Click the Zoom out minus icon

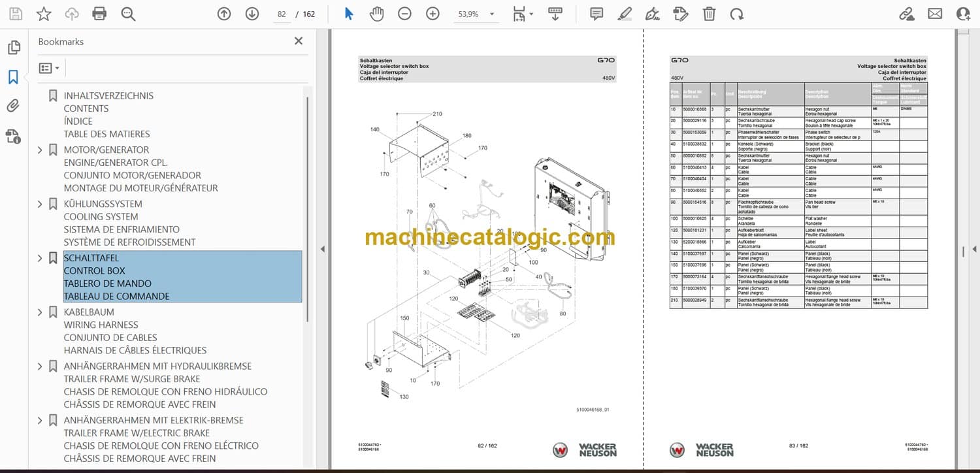click(x=405, y=14)
